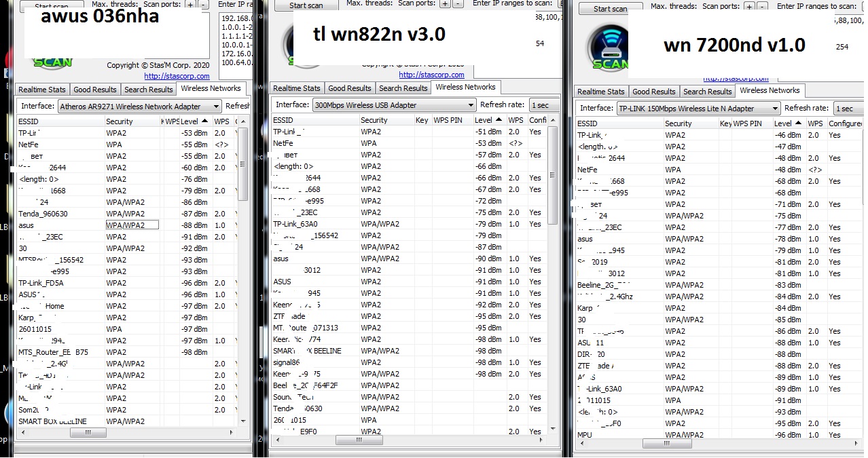Screen dimensions: 868x458
Task: Sort by WPS PIN column in tl wn822n window
Action: point(452,120)
